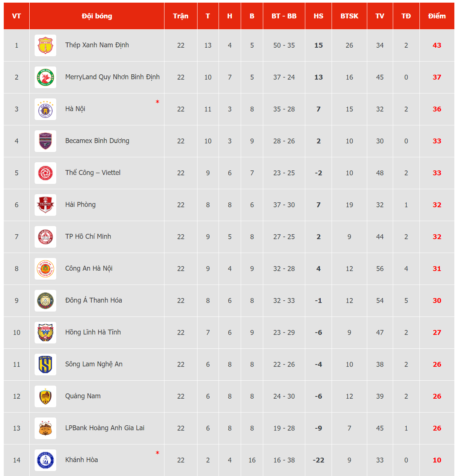The image size is (457, 476).
Task: Open the Đông Á Thanh Hóa team link
Action: tap(94, 300)
